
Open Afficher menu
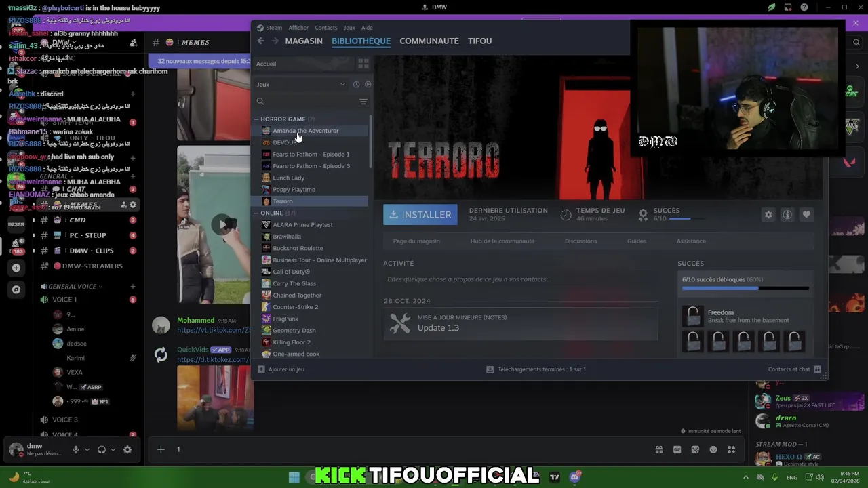tap(298, 28)
